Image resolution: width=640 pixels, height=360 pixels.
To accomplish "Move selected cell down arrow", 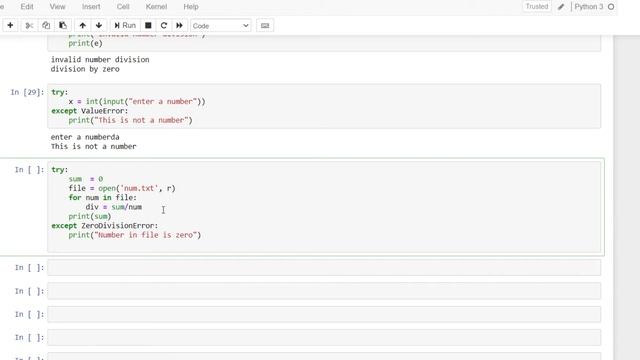I will [x=99, y=25].
